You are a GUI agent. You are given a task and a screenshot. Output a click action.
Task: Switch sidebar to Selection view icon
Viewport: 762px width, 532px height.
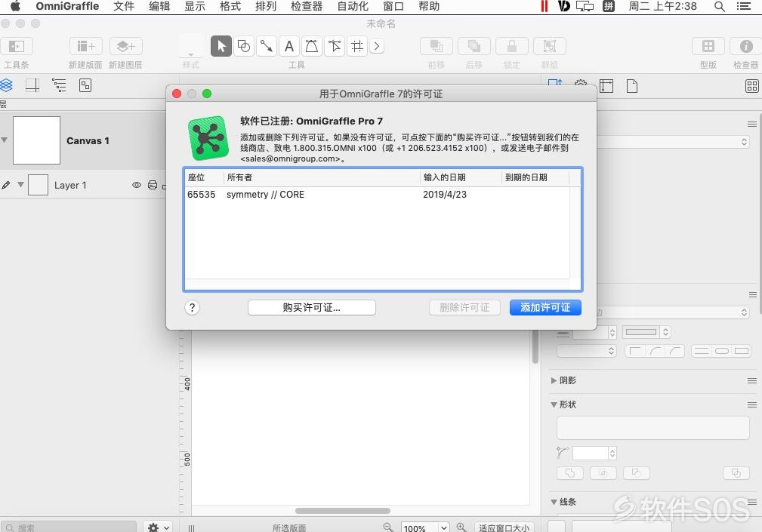tap(85, 85)
